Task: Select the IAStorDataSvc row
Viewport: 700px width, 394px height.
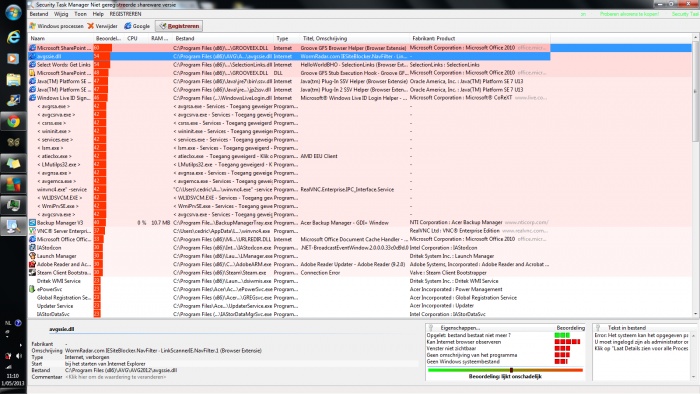Action: tap(289, 314)
